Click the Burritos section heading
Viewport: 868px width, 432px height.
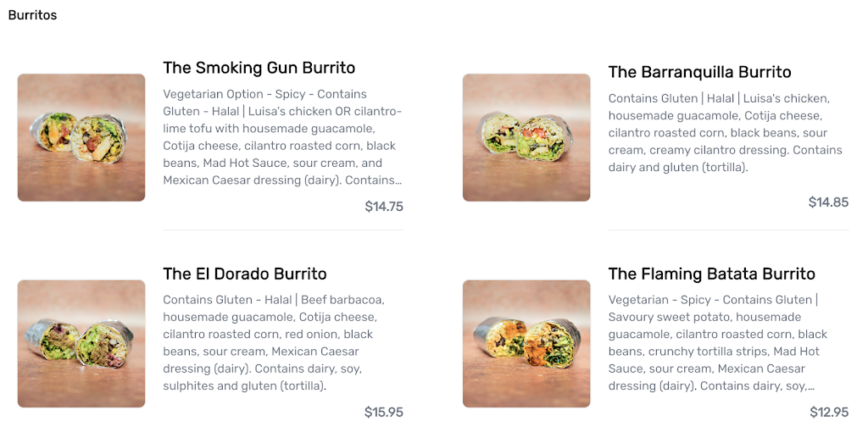[x=32, y=15]
